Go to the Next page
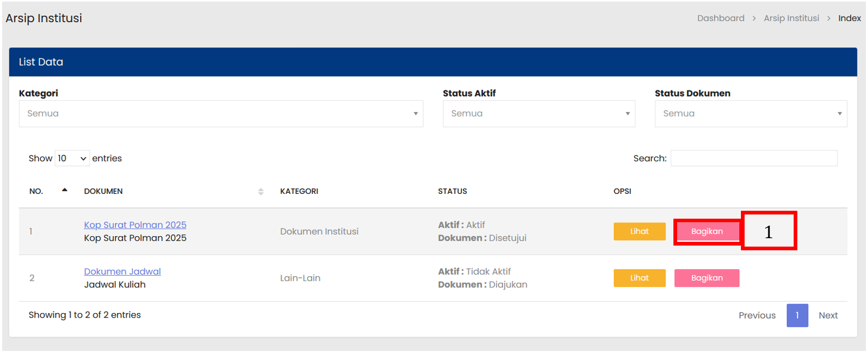Screen dimensions: 868x352 click(828, 316)
